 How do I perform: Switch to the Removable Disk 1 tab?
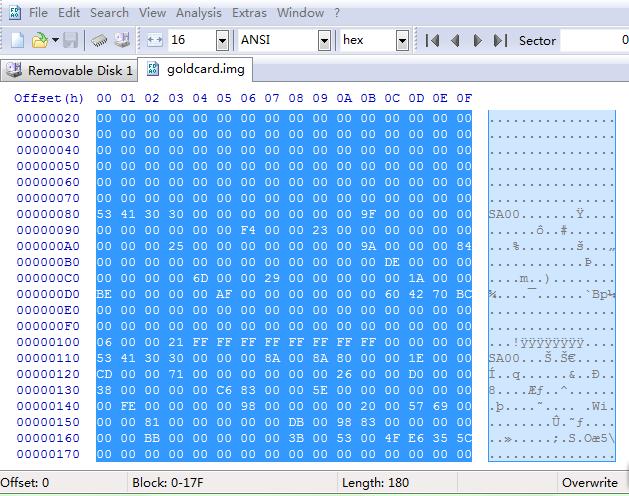69,71
